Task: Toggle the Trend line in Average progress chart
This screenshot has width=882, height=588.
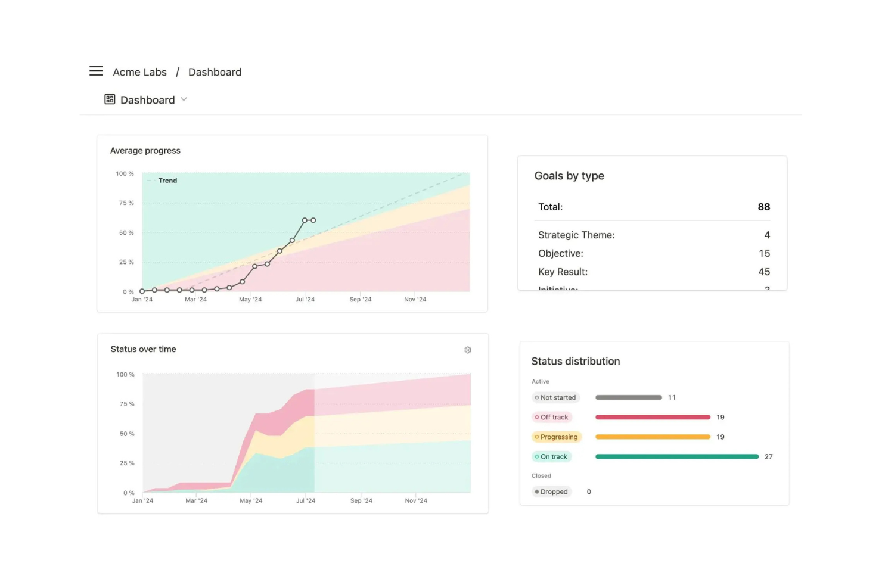Action: [162, 180]
